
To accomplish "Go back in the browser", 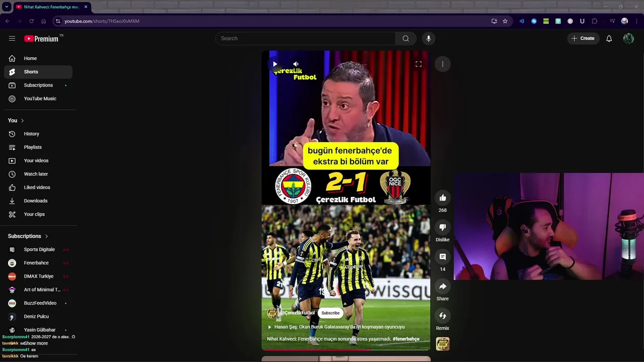I will click(7, 21).
